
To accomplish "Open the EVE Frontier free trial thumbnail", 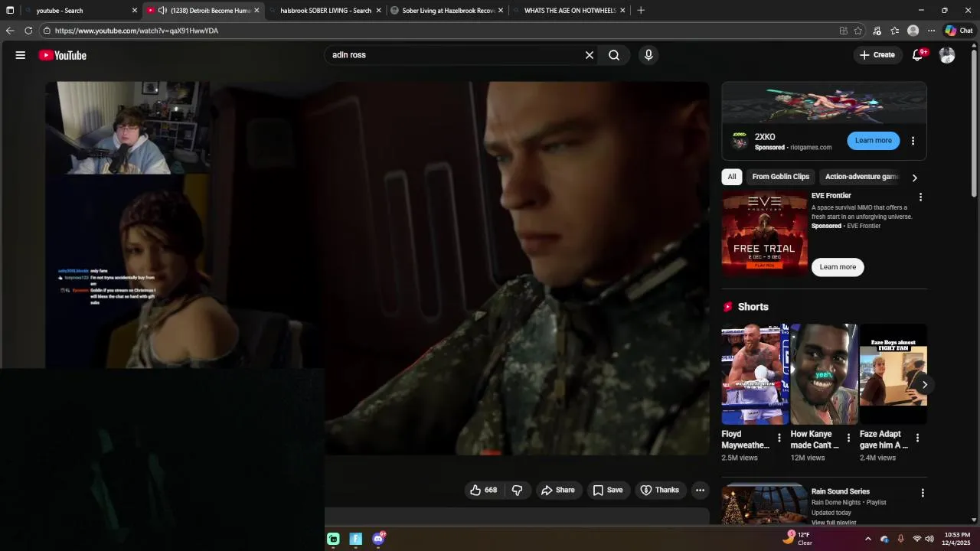I will coord(764,233).
